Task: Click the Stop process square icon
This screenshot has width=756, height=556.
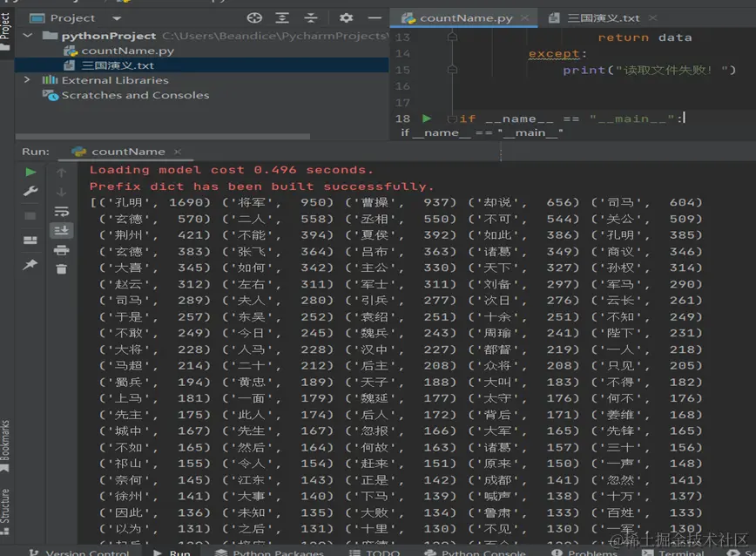Action: coord(30,216)
